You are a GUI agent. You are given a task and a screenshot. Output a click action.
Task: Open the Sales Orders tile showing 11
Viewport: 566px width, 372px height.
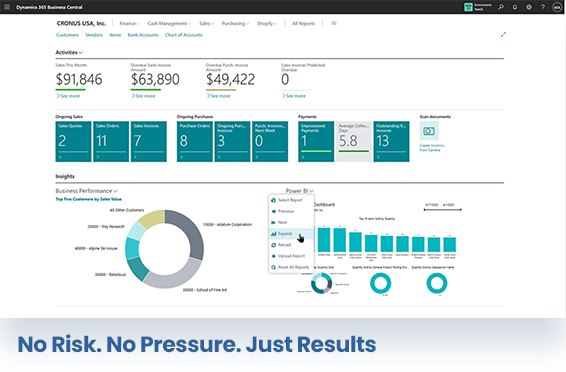[111, 141]
